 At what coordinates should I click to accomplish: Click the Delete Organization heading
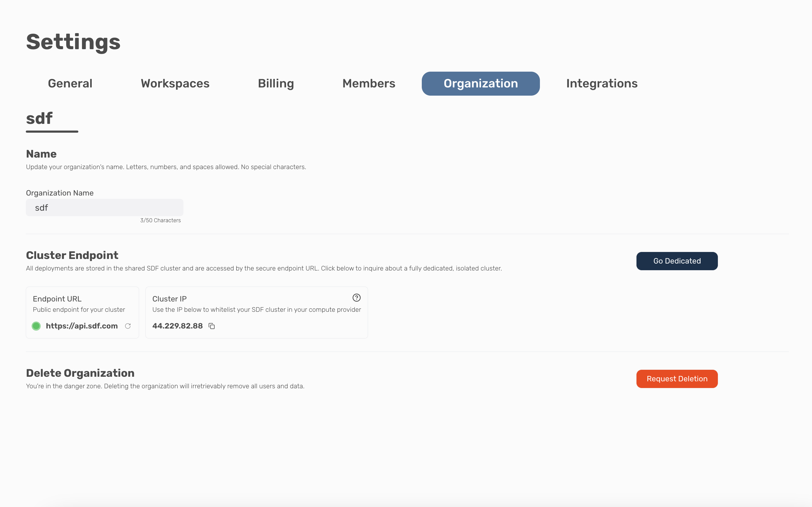[x=80, y=373]
